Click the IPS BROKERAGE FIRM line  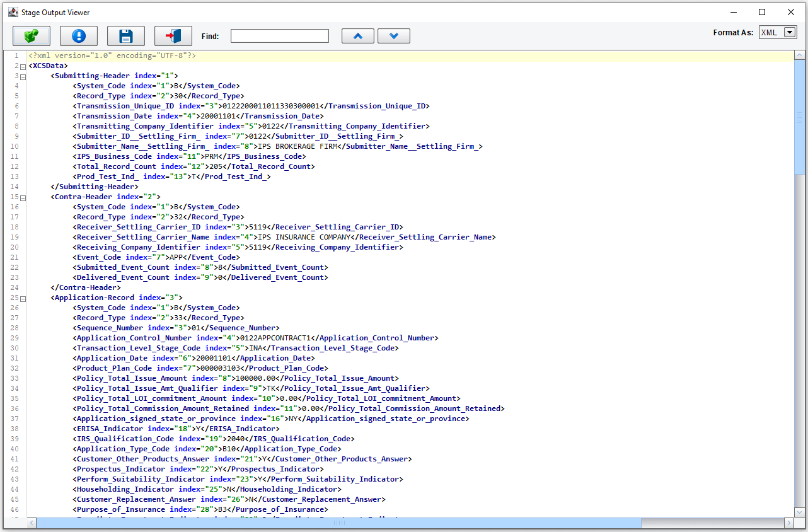coord(277,146)
